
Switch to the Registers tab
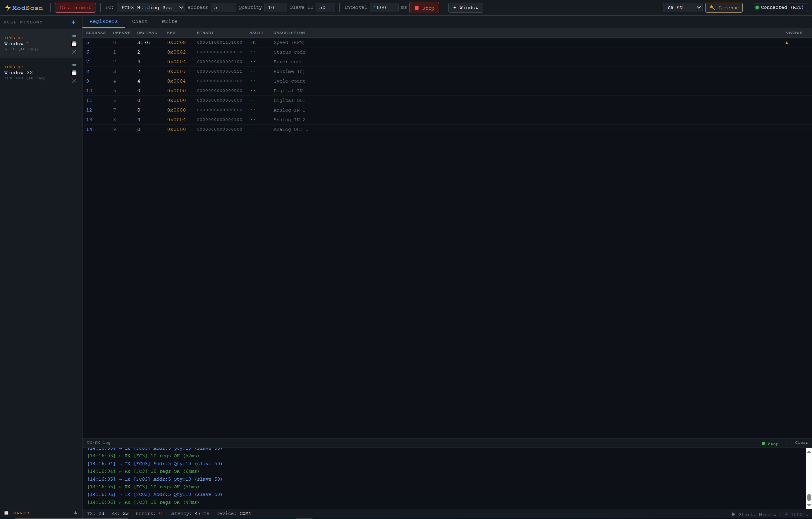pyautogui.click(x=104, y=21)
